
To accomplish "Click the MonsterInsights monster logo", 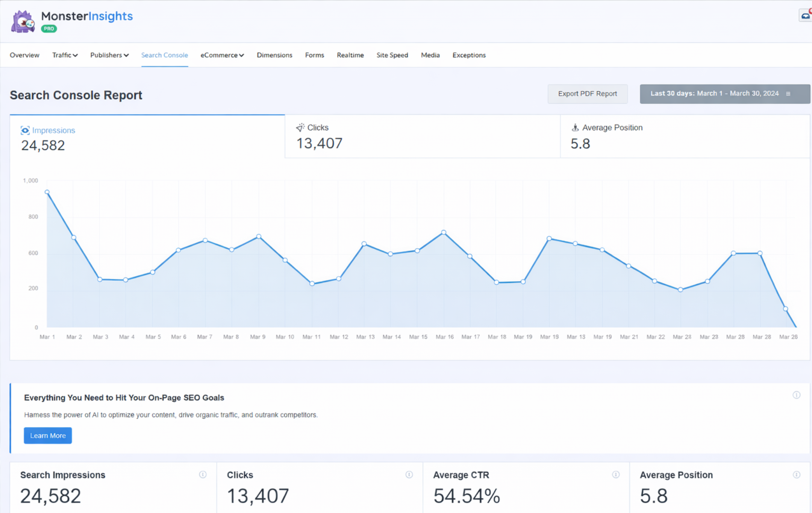I will pyautogui.click(x=23, y=21).
